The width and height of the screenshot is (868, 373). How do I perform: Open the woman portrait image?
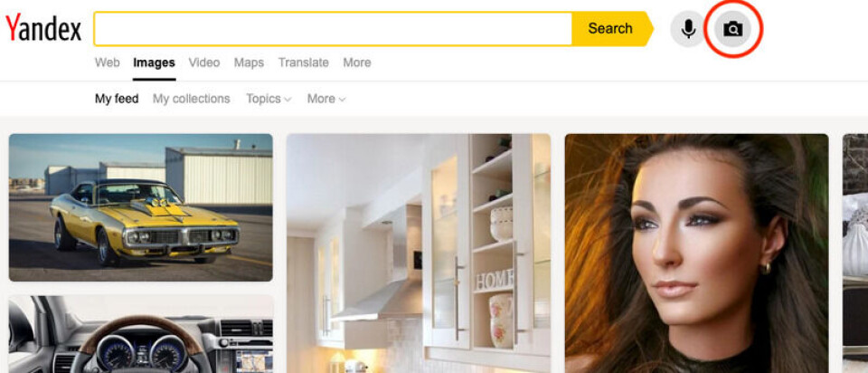click(x=696, y=253)
